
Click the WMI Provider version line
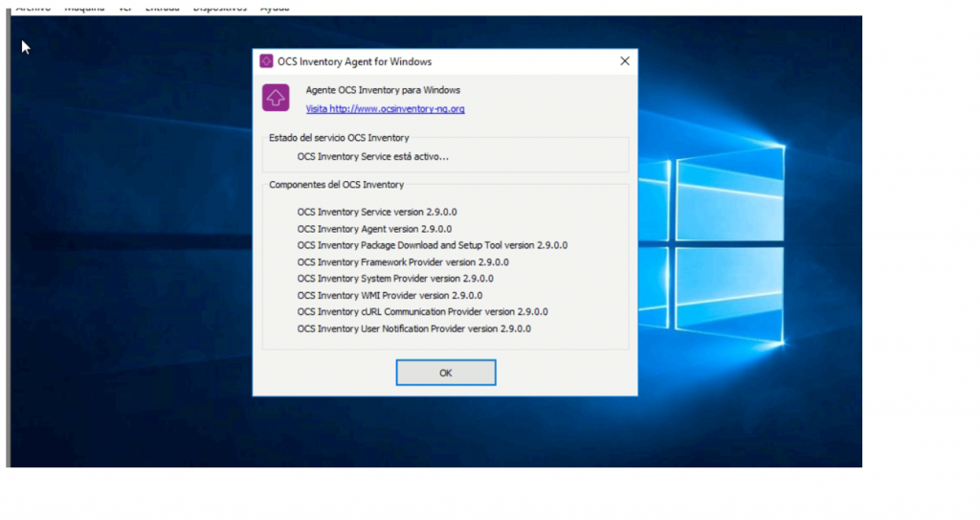click(390, 295)
